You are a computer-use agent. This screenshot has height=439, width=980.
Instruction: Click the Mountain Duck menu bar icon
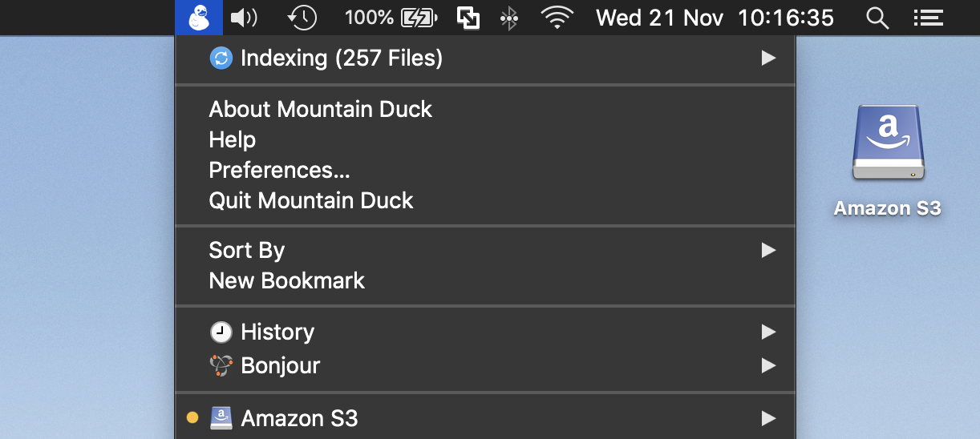click(198, 18)
